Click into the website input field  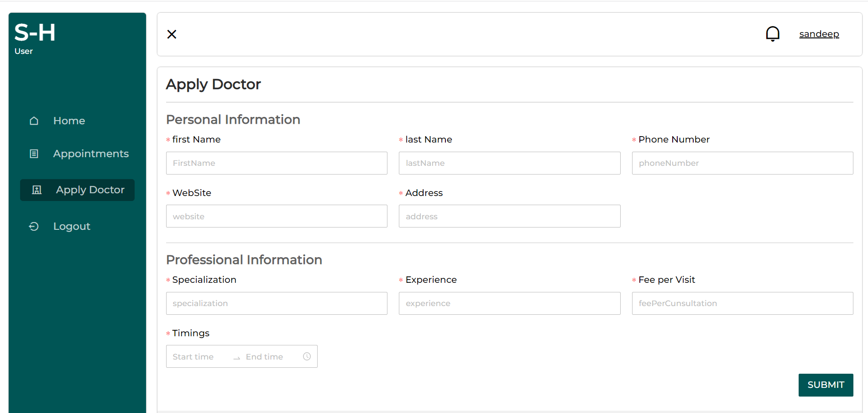pos(277,216)
